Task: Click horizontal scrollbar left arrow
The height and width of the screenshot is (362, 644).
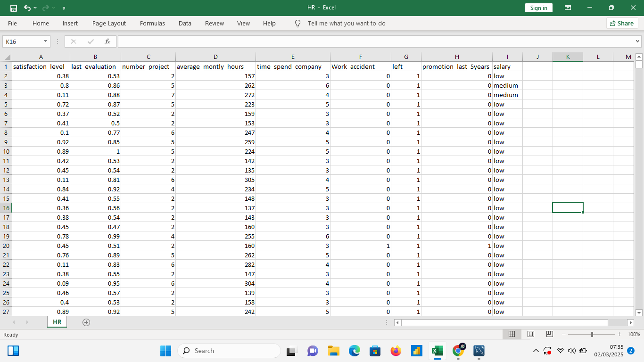Action: click(x=397, y=322)
